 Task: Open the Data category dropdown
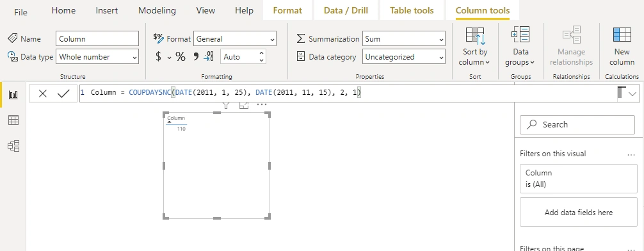click(x=404, y=57)
